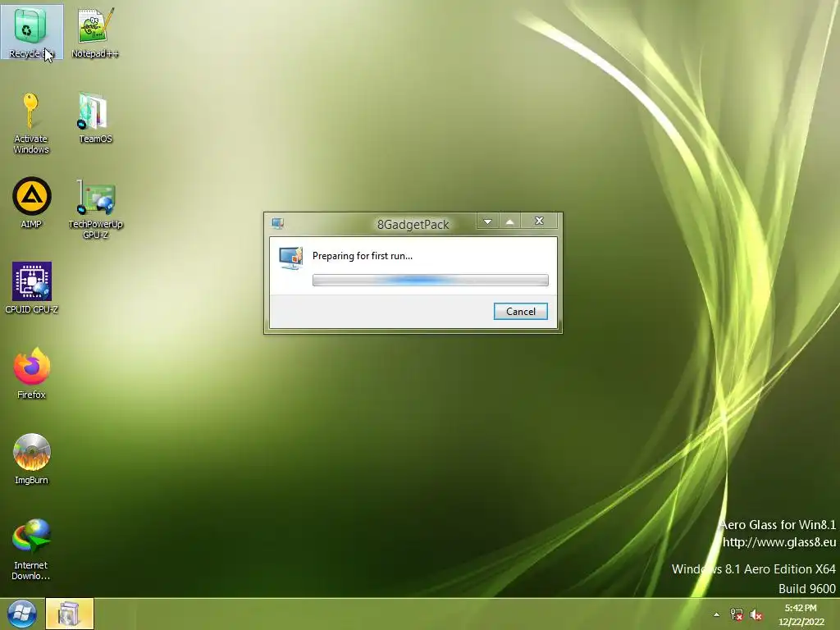The width and height of the screenshot is (840, 630).
Task: Close the 8GadgetPack dialog
Action: [x=540, y=221]
